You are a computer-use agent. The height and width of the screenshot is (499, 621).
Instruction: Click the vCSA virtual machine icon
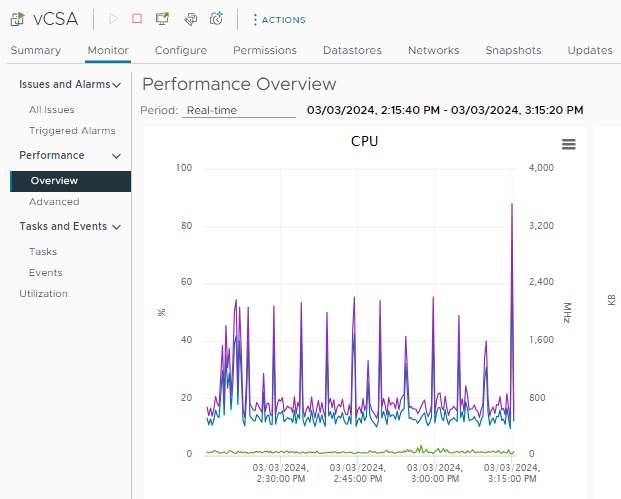[x=17, y=19]
